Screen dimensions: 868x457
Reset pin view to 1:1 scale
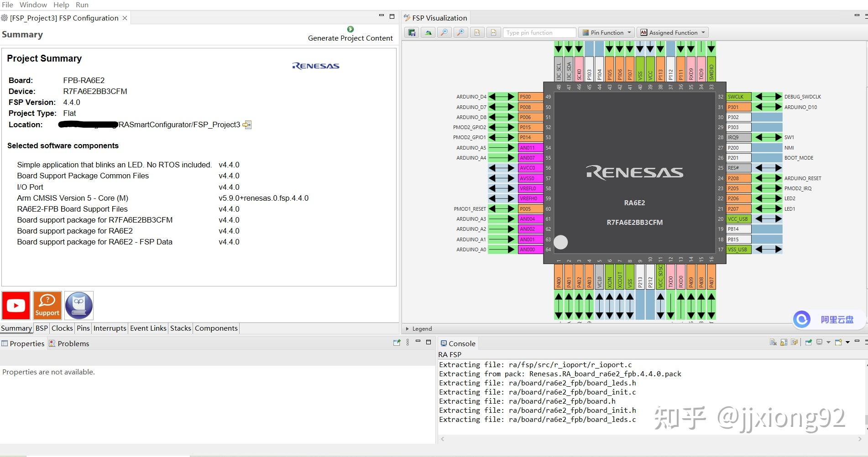pos(477,32)
